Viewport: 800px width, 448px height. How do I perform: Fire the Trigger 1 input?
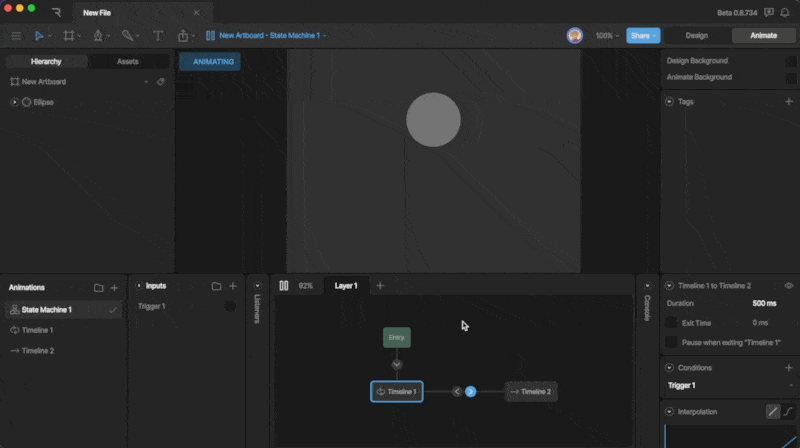click(x=230, y=306)
